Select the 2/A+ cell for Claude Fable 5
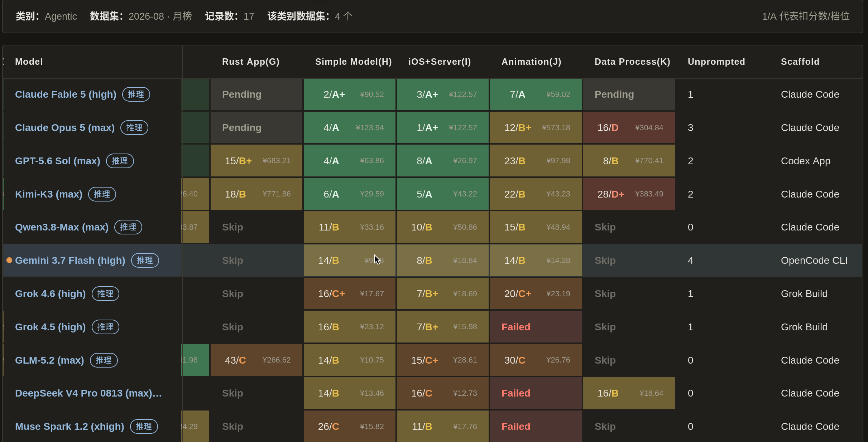Image resolution: width=868 pixels, height=442 pixels. [x=350, y=94]
